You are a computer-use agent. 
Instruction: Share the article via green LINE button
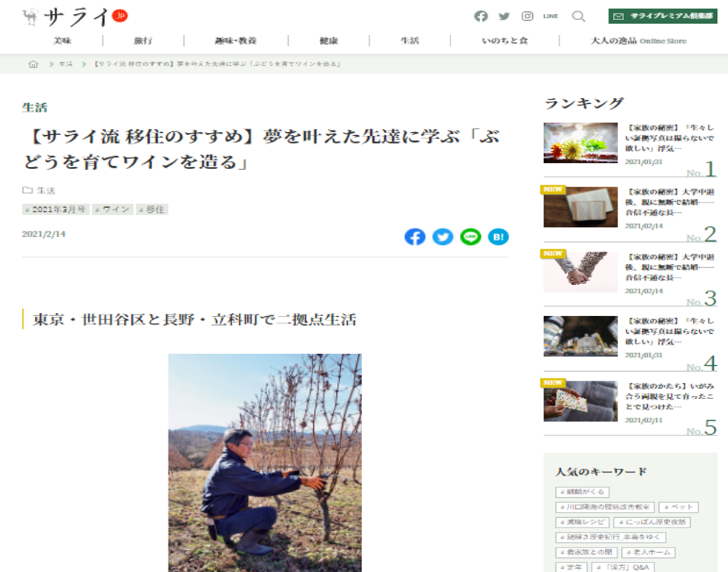click(470, 237)
